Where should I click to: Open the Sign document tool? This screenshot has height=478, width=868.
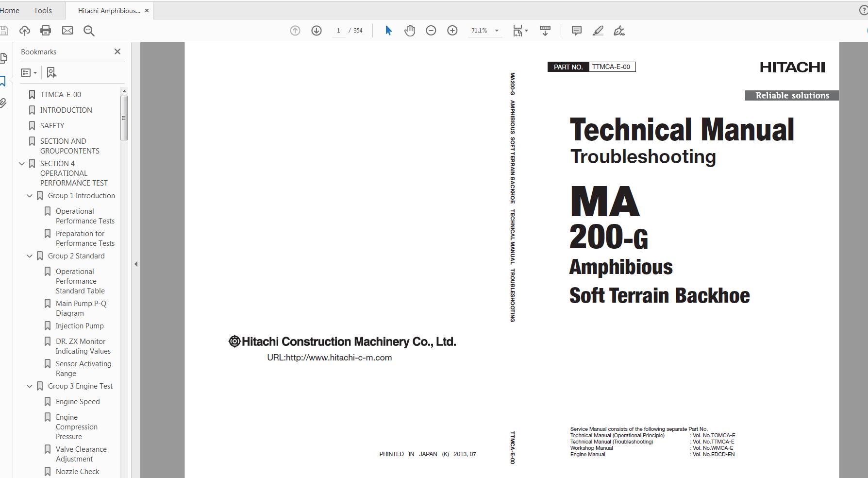pyautogui.click(x=619, y=31)
